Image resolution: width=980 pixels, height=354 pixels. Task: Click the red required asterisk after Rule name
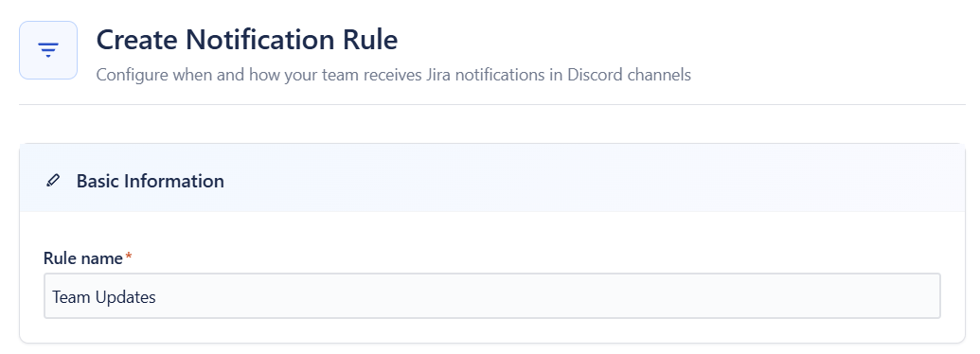[x=129, y=257]
